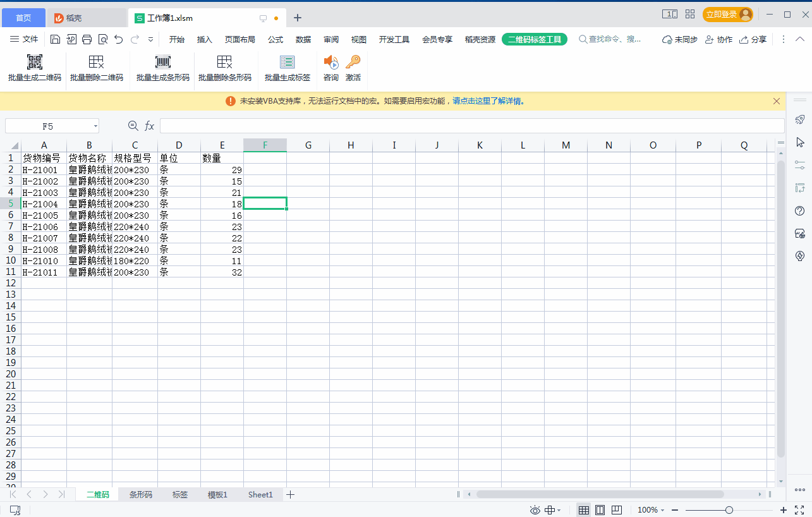The image size is (812, 517).
Task: Open the 开发工具 ribbon tab
Action: (394, 39)
